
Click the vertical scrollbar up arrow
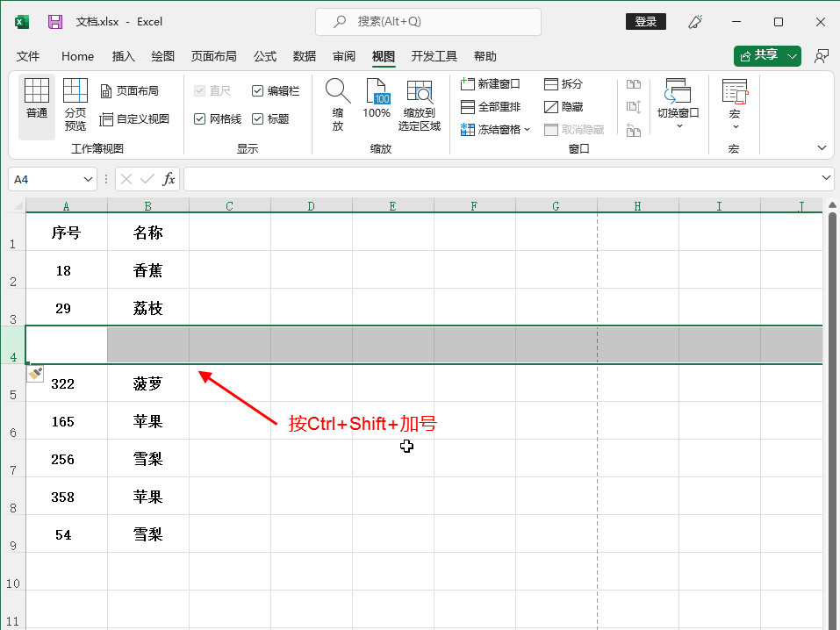point(832,205)
